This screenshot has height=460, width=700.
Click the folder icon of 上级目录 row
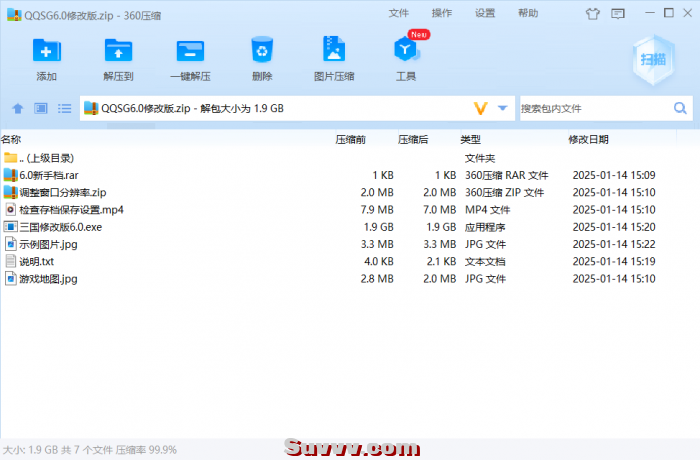[x=10, y=158]
